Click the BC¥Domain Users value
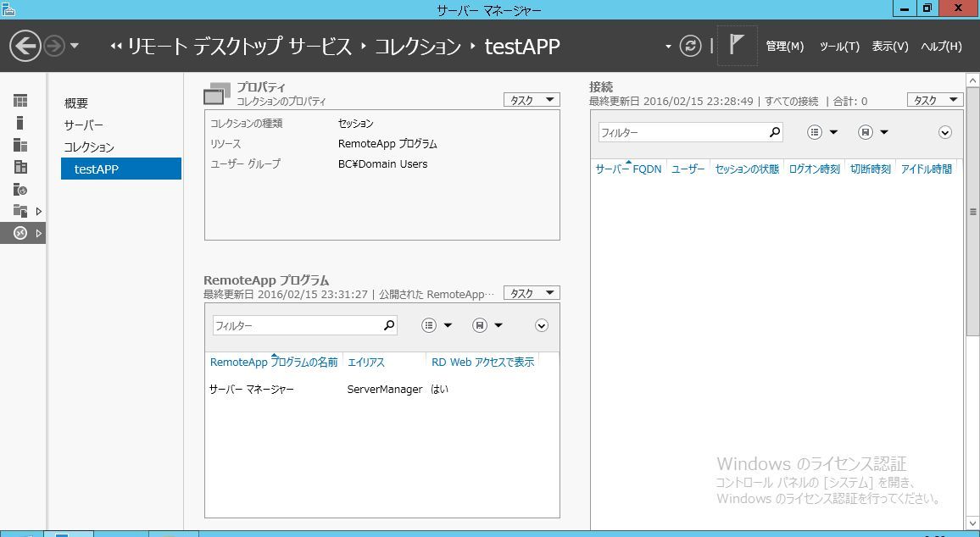The width and height of the screenshot is (980, 537). tap(382, 163)
